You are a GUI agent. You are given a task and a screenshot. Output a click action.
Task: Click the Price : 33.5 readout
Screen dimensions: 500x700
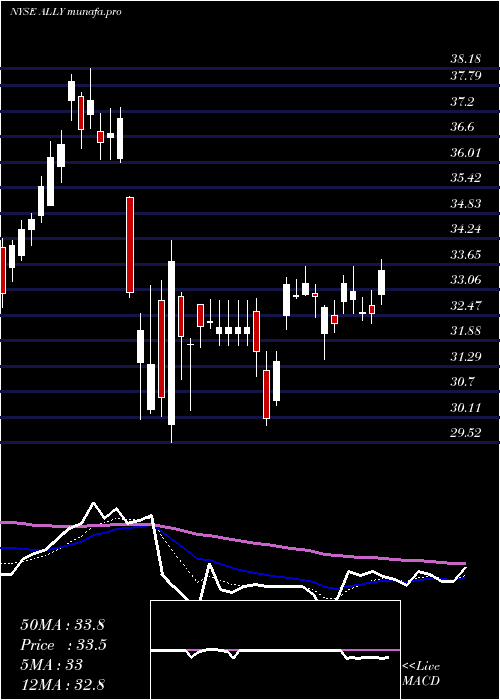click(63, 645)
